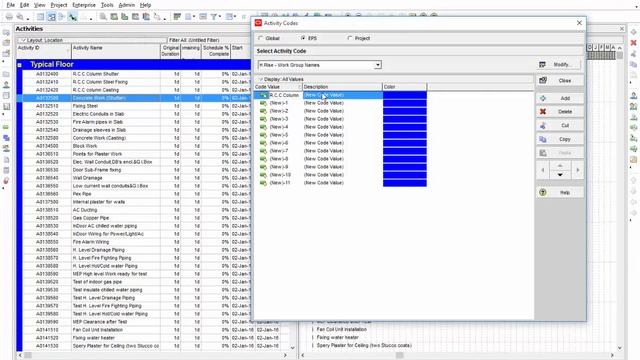Select activity 'Block Work' in Activities
The height and width of the screenshot is (360, 640).
pyautogui.click(x=85, y=146)
